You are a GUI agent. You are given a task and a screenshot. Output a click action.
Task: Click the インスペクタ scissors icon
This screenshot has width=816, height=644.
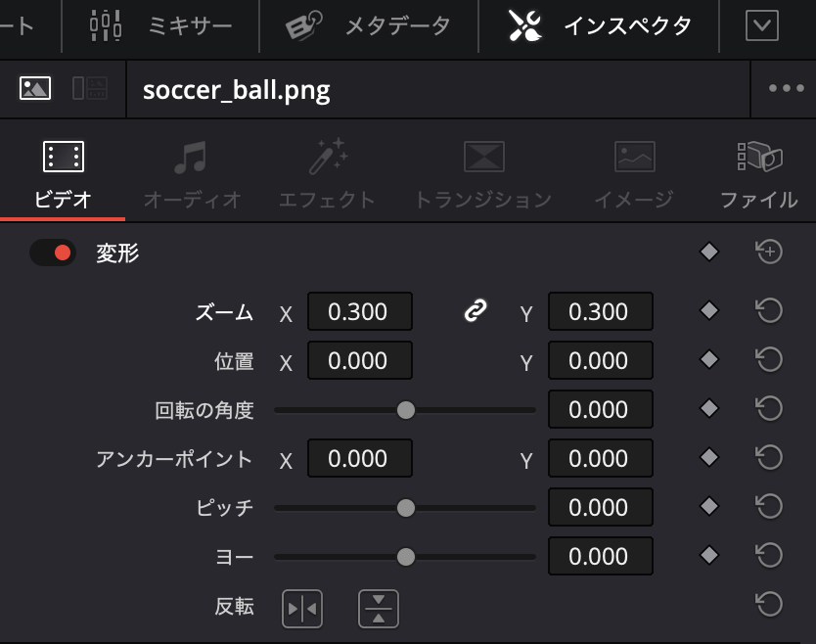pos(525,24)
